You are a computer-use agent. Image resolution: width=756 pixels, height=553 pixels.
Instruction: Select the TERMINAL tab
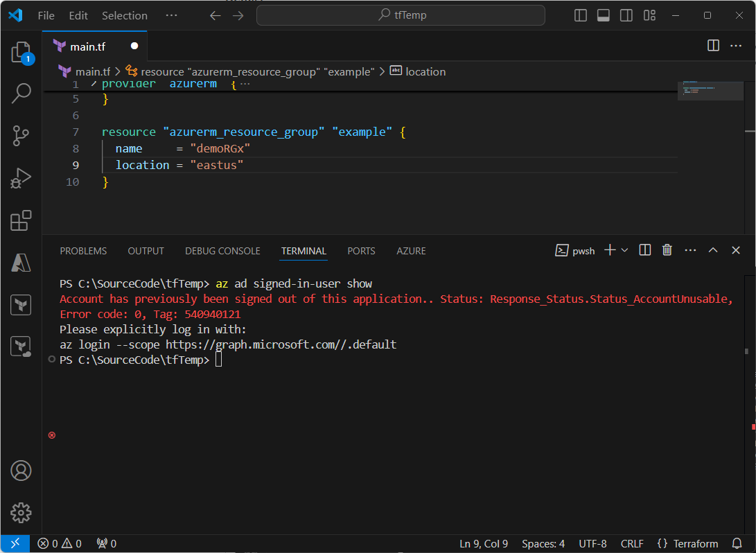tap(304, 251)
